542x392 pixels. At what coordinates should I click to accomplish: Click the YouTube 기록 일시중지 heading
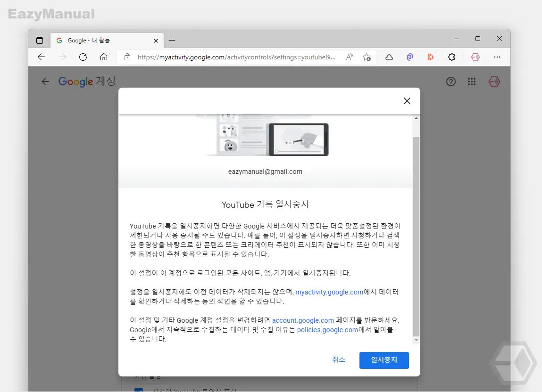click(x=265, y=204)
